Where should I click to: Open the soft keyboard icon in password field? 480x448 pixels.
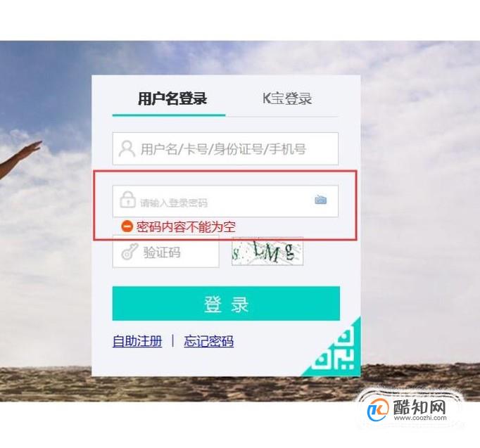click(x=320, y=200)
